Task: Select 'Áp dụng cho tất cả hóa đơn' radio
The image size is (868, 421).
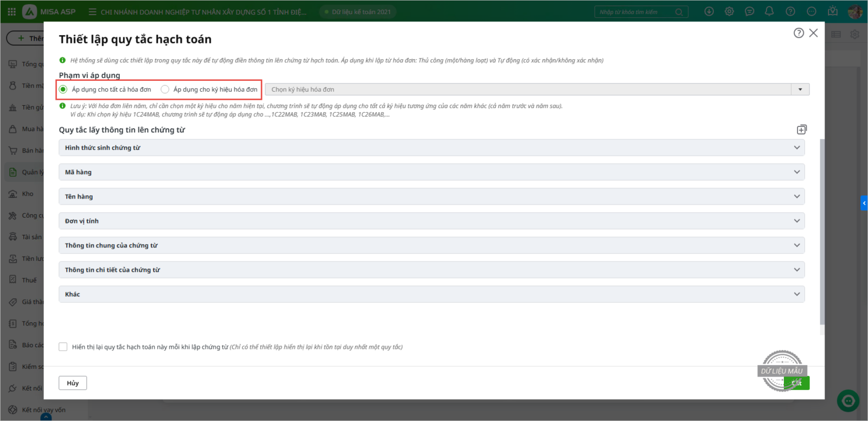Action: click(x=63, y=90)
